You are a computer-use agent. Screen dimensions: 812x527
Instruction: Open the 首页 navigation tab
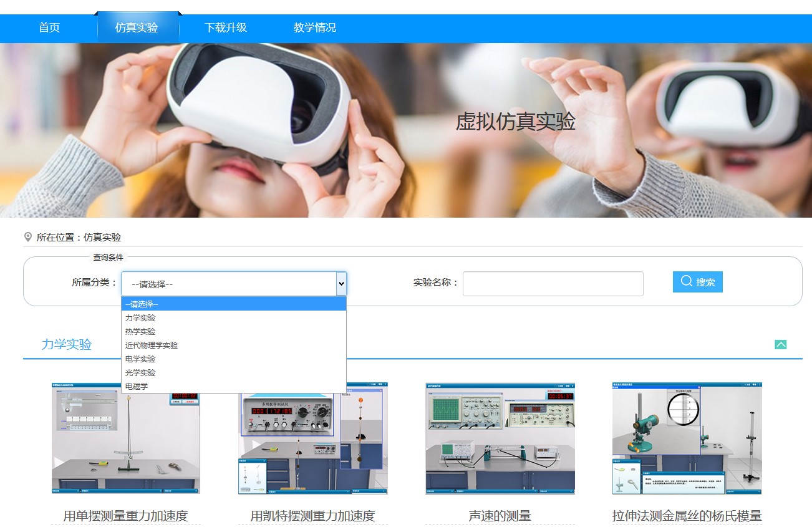click(x=49, y=28)
